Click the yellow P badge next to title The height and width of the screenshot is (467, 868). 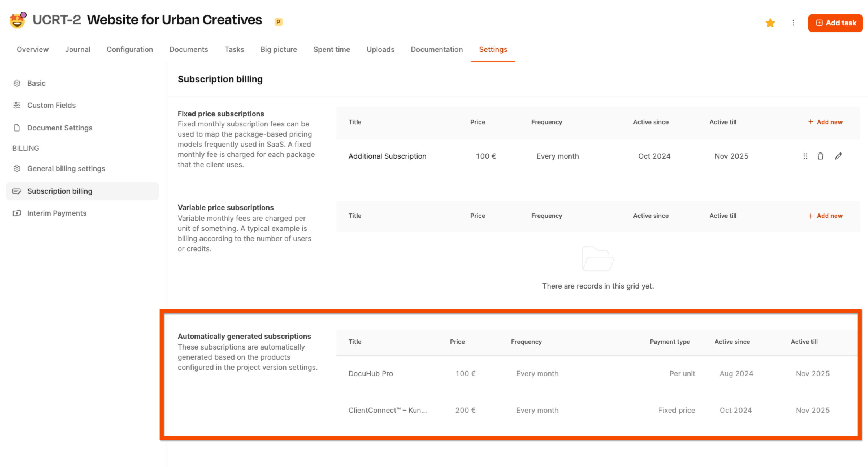(278, 22)
